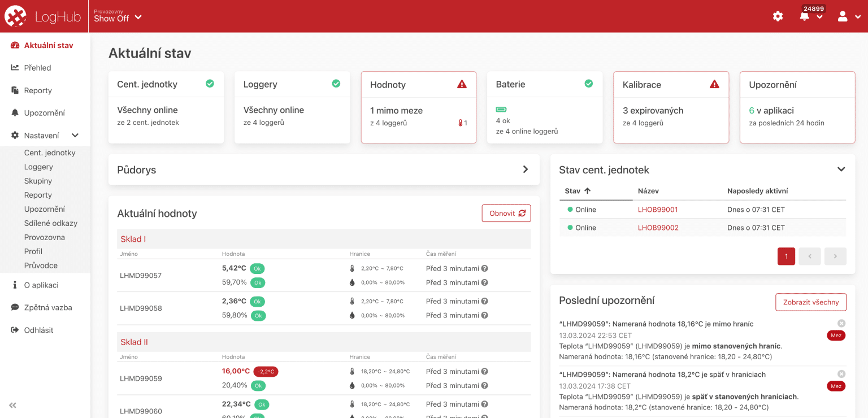The image size is (868, 418).
Task: Open the settings gear icon in header
Action: [x=778, y=16]
